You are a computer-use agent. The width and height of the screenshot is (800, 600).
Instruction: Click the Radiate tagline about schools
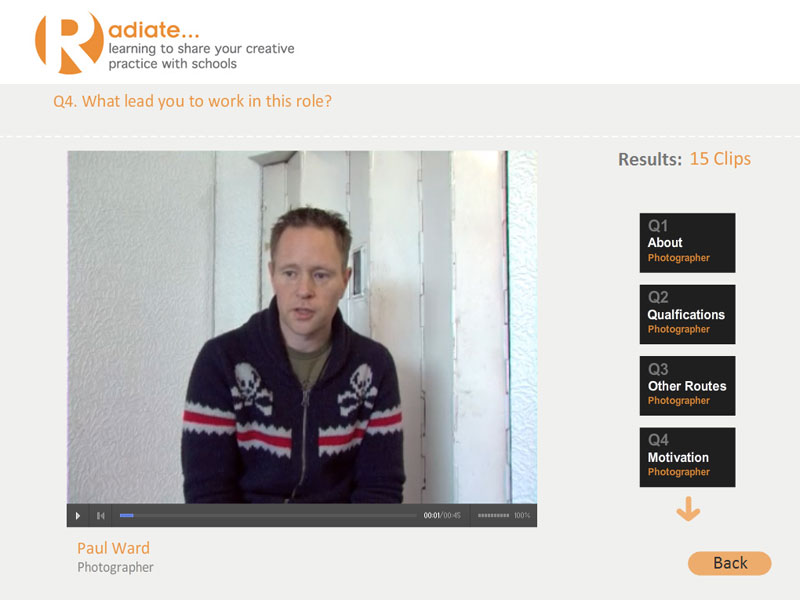coord(201,56)
